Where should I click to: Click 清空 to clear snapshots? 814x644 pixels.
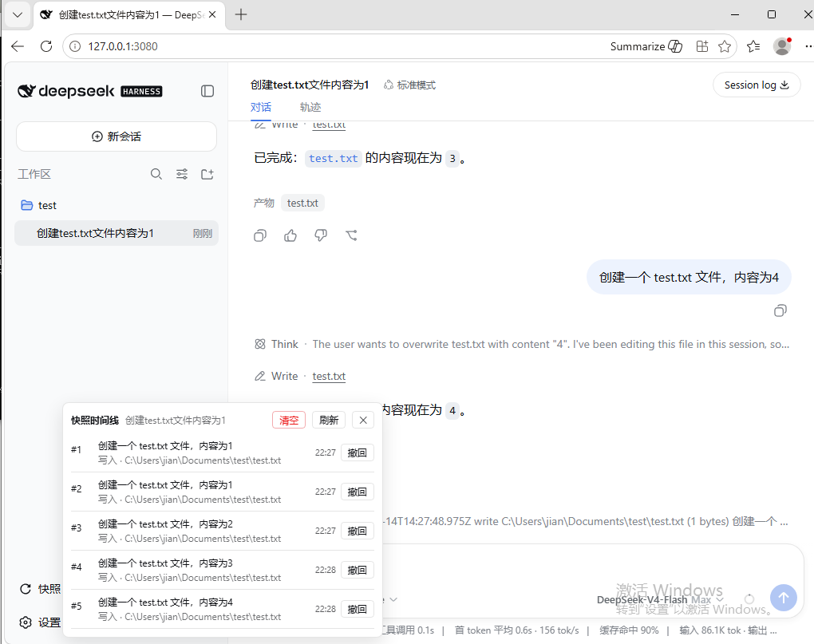[x=289, y=421]
